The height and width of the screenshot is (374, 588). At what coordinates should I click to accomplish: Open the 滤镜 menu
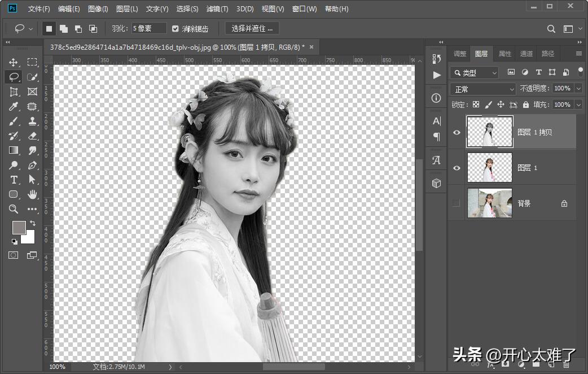217,8
